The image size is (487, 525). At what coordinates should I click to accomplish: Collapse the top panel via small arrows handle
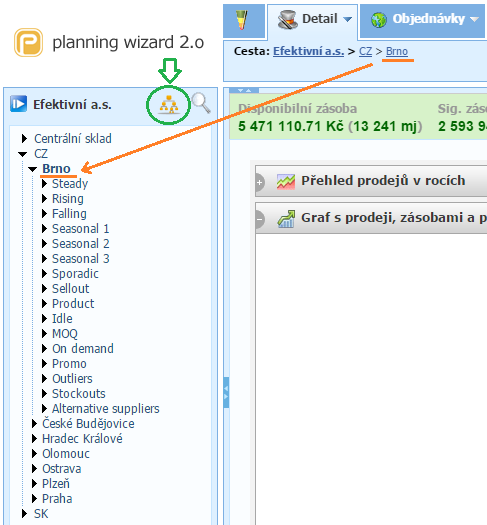pos(244,90)
